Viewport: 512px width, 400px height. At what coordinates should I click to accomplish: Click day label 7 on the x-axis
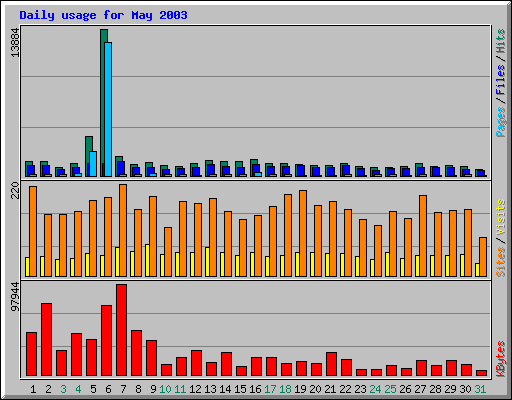point(123,389)
